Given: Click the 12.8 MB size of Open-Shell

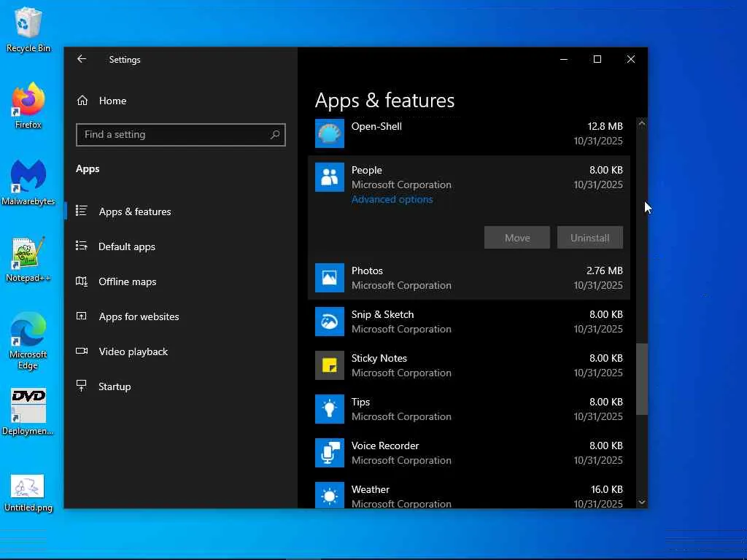Looking at the screenshot, I should (x=605, y=126).
